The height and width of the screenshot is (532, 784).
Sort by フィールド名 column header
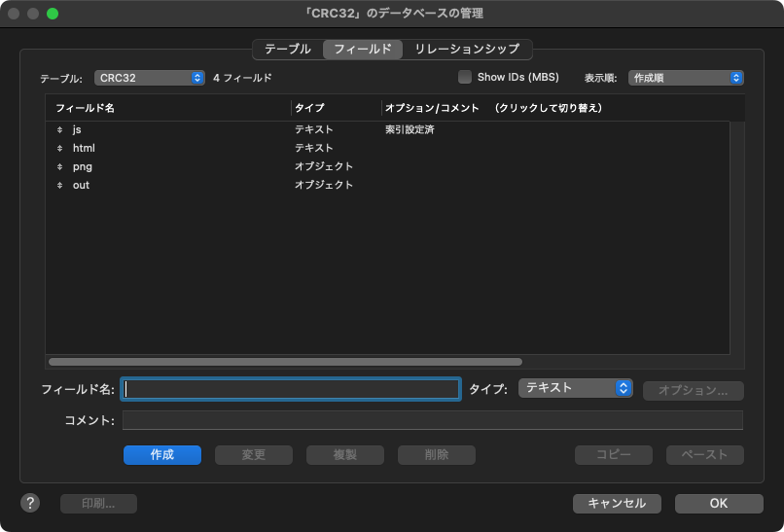(x=85, y=108)
